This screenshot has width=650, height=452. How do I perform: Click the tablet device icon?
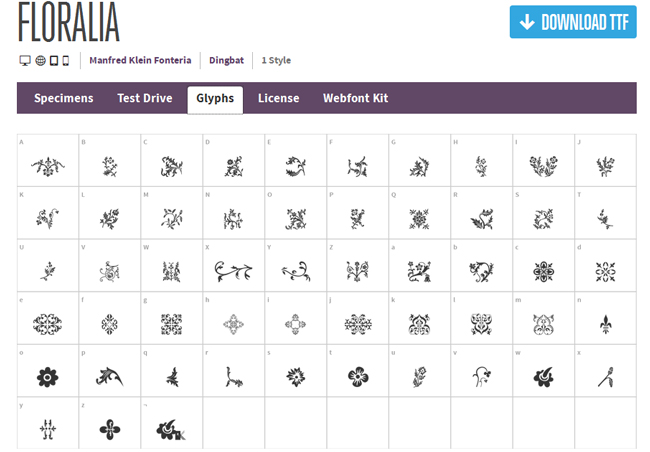pyautogui.click(x=54, y=61)
